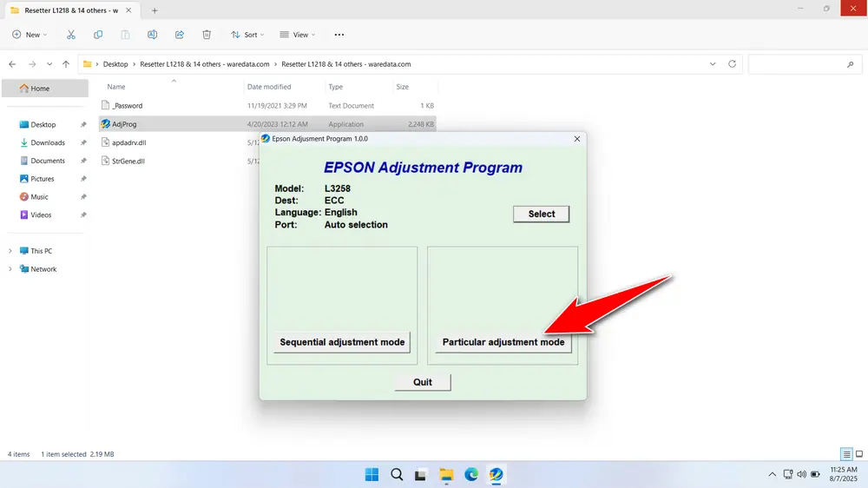Click the Rename icon in toolbar
Screen dimensions: 868x488
(152, 35)
